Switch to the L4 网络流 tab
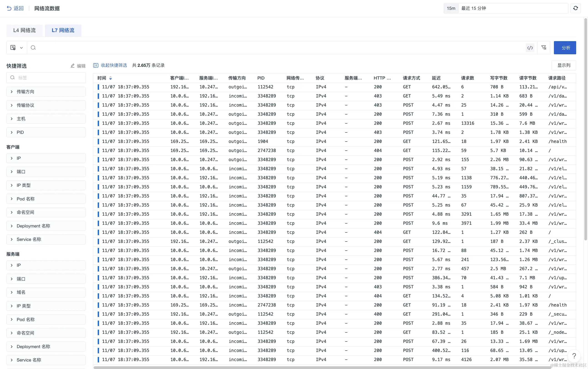The width and height of the screenshot is (588, 369). 24,30
